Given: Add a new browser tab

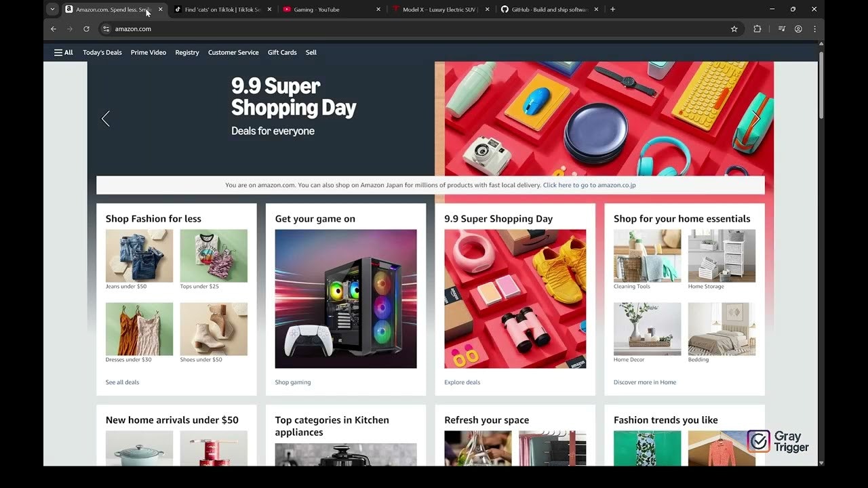Looking at the screenshot, I should click(x=613, y=9).
